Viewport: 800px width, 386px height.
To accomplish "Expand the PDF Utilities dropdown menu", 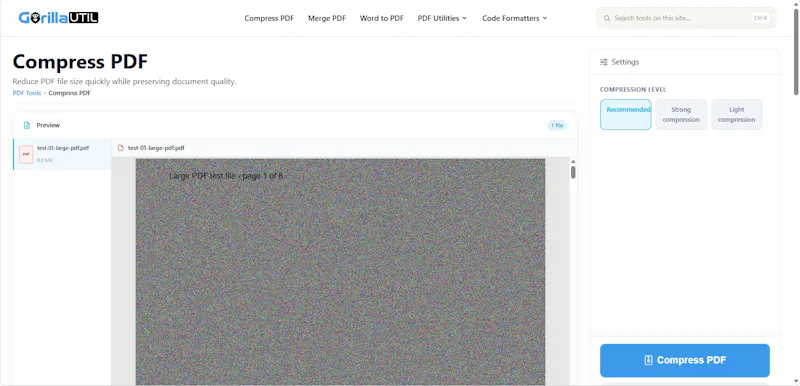I will pyautogui.click(x=442, y=18).
